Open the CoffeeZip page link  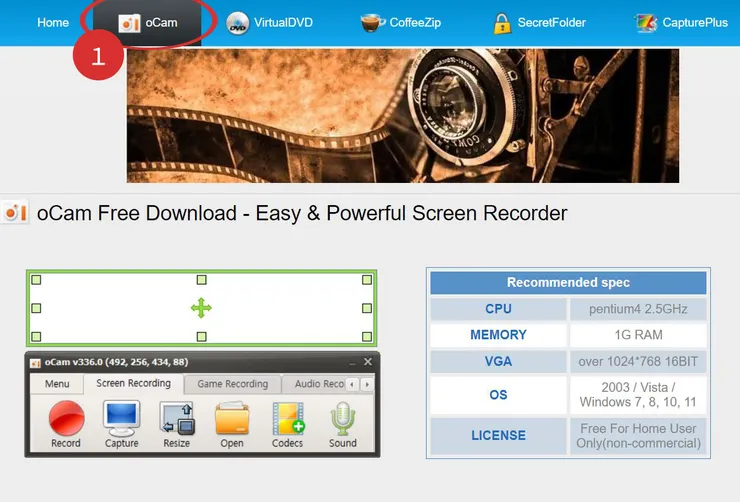coord(415,22)
